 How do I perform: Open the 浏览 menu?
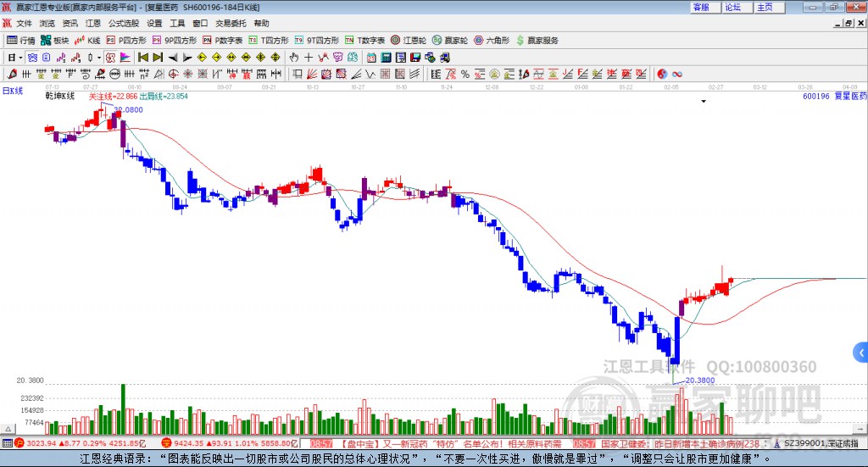pos(47,23)
